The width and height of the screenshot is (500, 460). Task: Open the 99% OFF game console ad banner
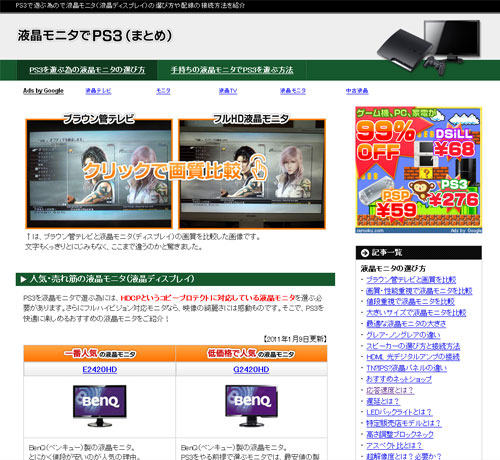tap(419, 170)
